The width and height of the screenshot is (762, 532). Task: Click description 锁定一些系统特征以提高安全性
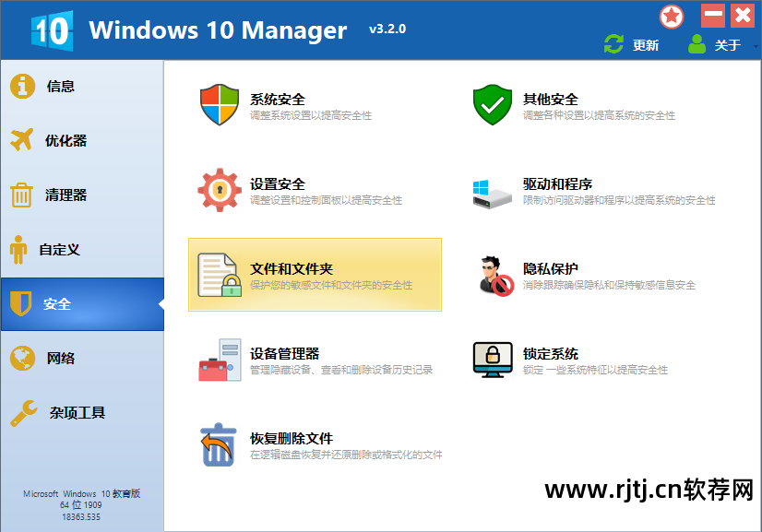point(595,371)
